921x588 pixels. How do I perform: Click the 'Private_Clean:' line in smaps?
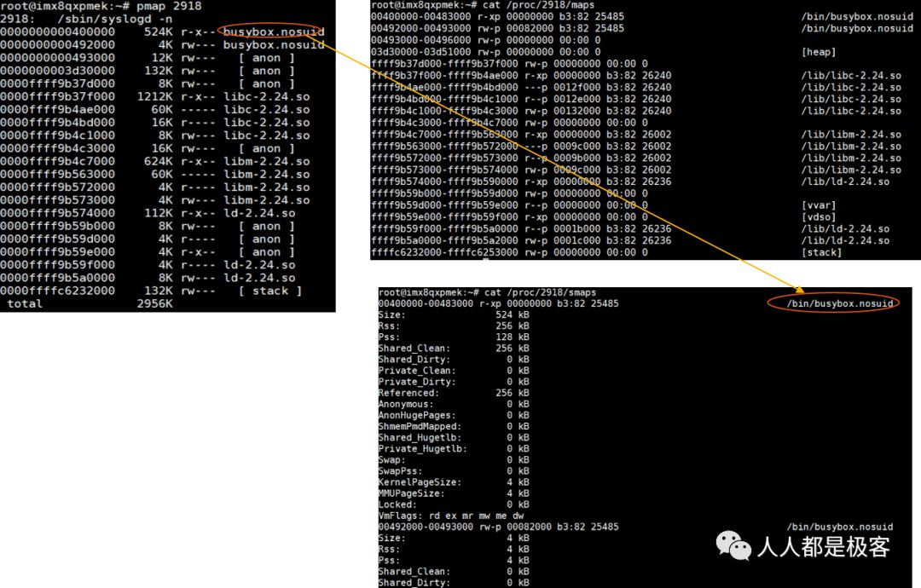click(x=454, y=371)
